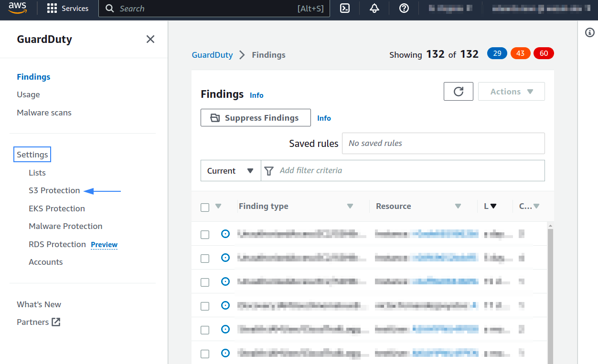
Task: Open the Settings navigation item
Action: point(32,155)
